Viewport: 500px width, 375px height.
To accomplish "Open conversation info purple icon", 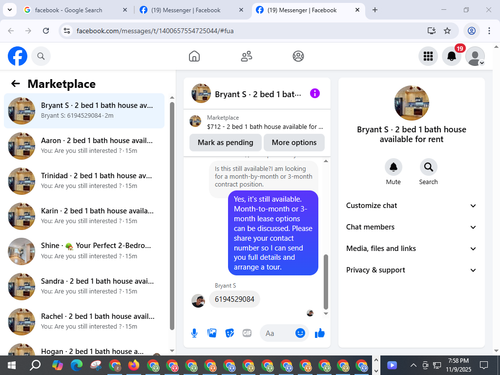I will tap(315, 93).
